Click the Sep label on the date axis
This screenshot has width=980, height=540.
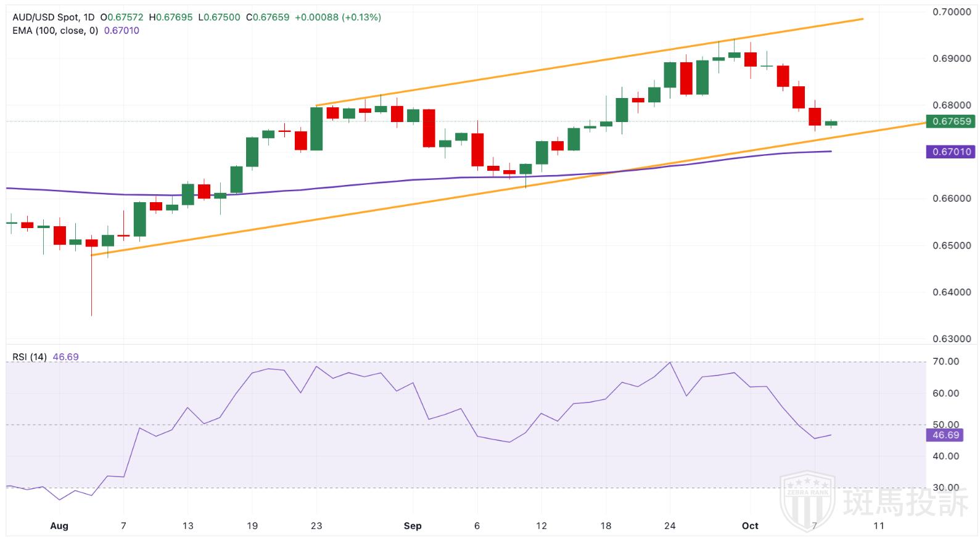[412, 526]
